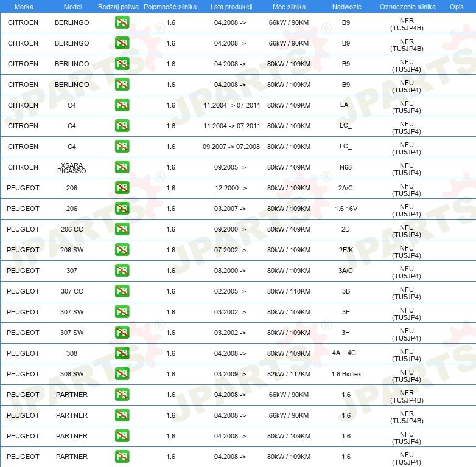Click the Marka column header
The image size is (476, 467).
24,7
